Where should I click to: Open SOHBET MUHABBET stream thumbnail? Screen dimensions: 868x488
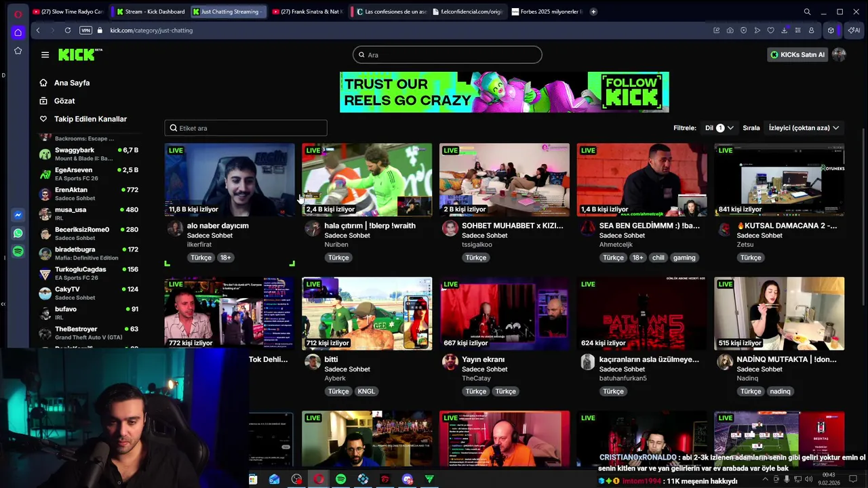[x=505, y=180]
